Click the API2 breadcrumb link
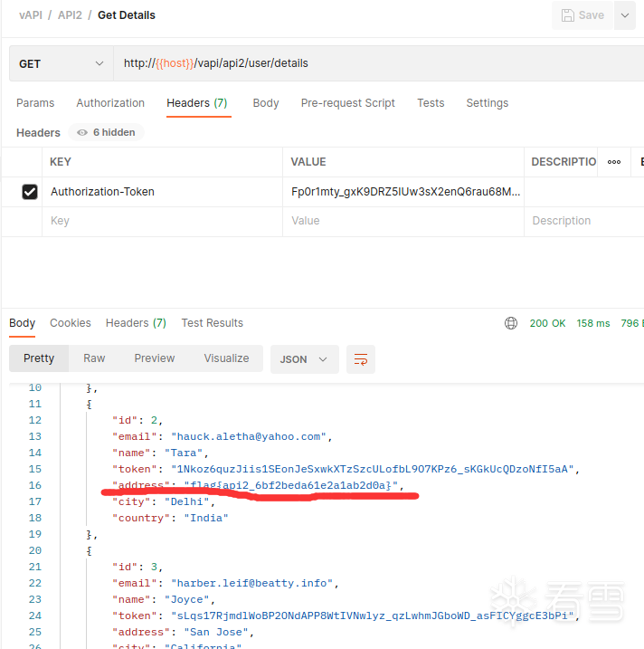The width and height of the screenshot is (644, 649). click(69, 15)
